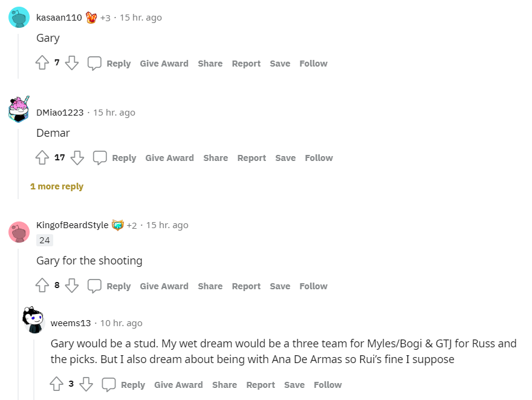The width and height of the screenshot is (532, 400).
Task: Click KingofBeardStyle's "24" flair tag
Action: click(45, 240)
